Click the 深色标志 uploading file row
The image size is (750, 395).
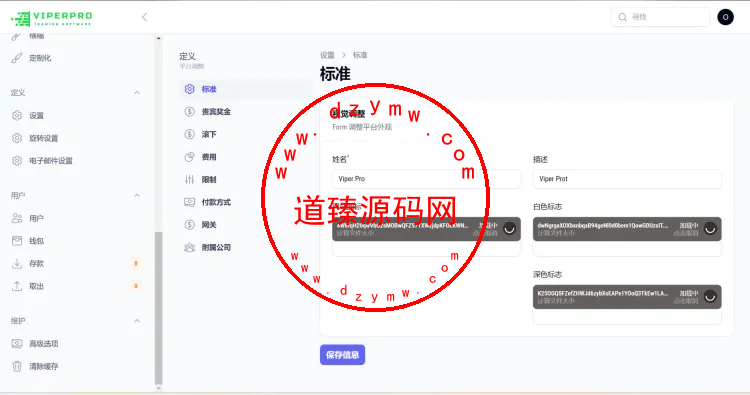point(627,297)
